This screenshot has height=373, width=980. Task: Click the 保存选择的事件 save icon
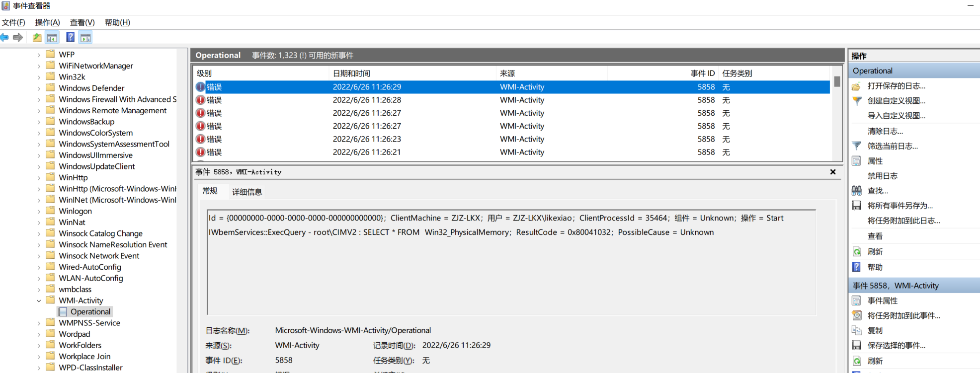[x=856, y=345]
